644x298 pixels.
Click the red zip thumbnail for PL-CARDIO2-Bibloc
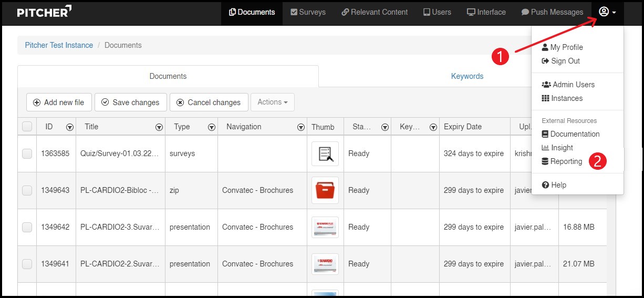[x=325, y=190]
